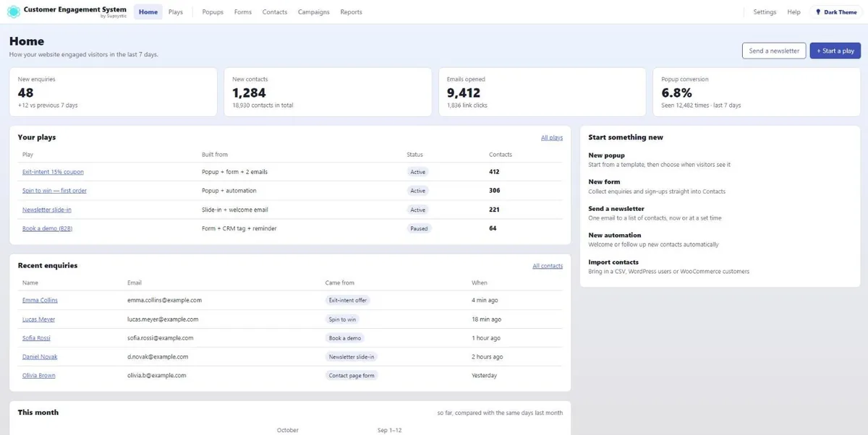Image resolution: width=868 pixels, height=435 pixels.
Task: Click the Customer Engagement System logo icon
Action: [x=13, y=12]
